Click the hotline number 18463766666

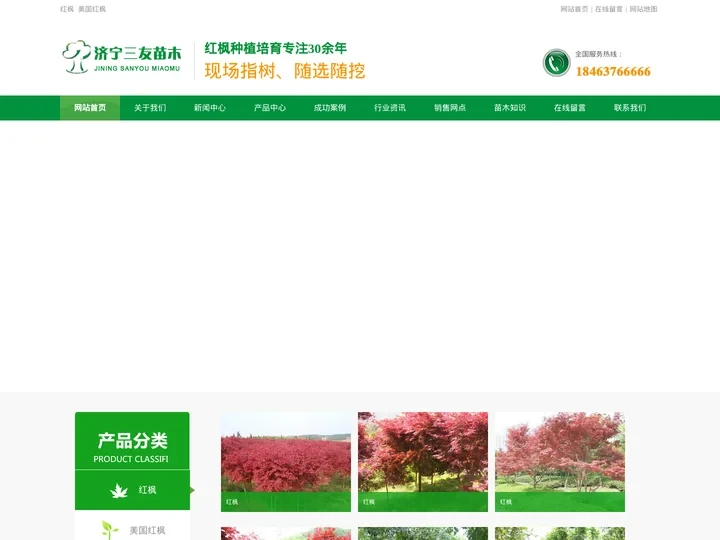(613, 72)
